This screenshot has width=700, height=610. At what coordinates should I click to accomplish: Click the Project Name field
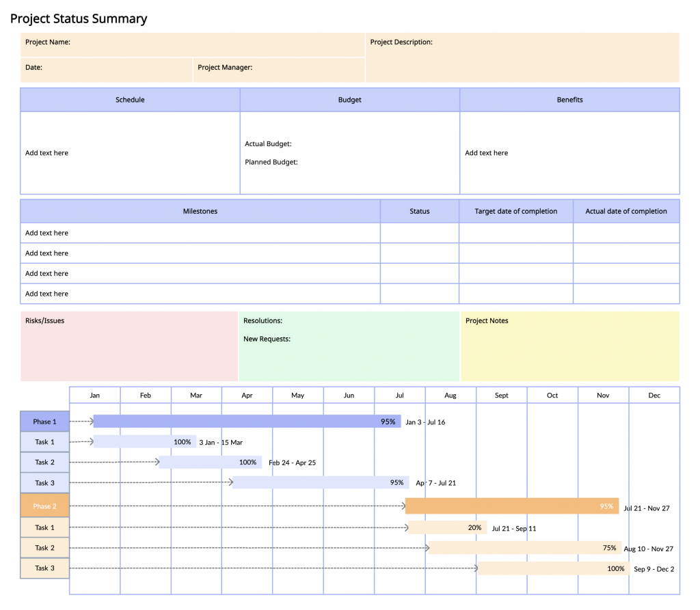click(x=192, y=44)
